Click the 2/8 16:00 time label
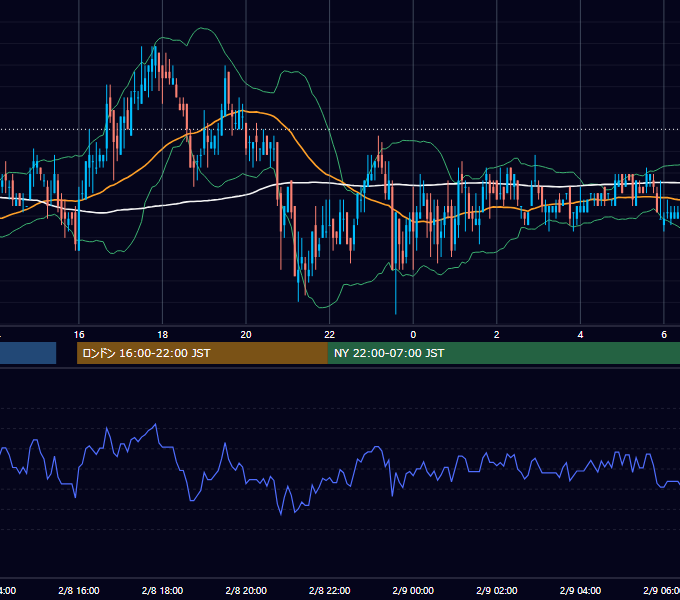680x600 pixels. (79, 590)
